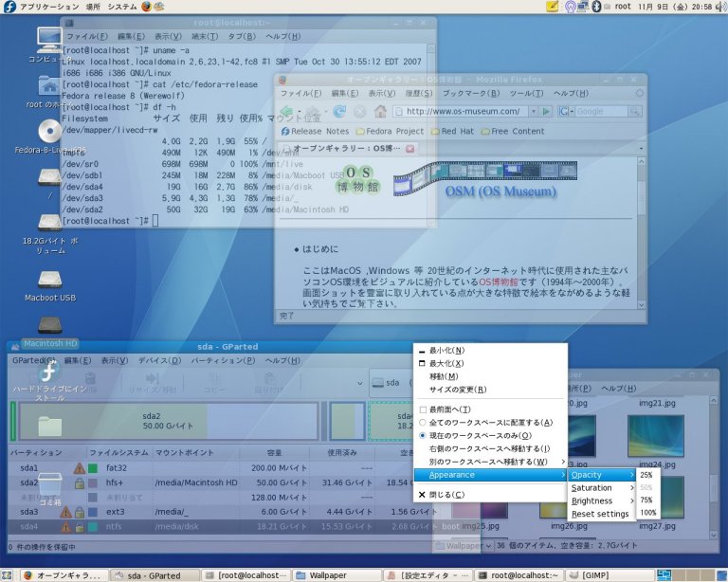Screen dimensions: 728x582
Task: Click network monitor tray icon
Action: click(x=583, y=7)
